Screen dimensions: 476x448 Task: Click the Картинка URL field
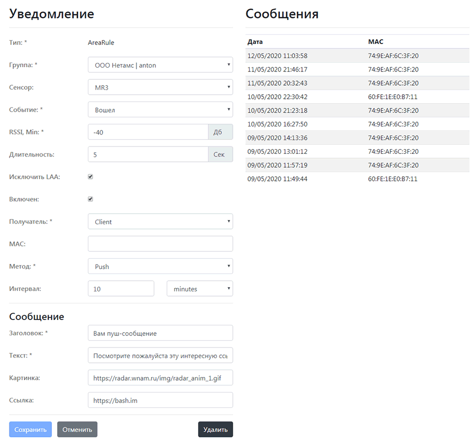pyautogui.click(x=160, y=378)
